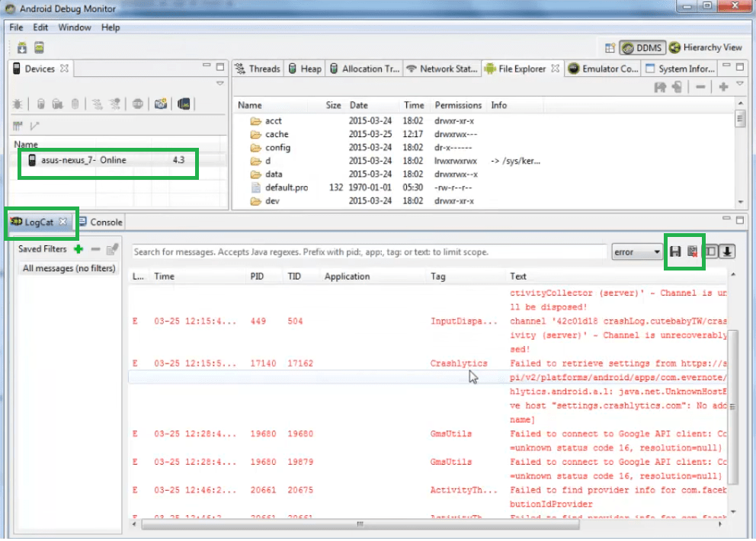The width and height of the screenshot is (756, 541).
Task: Switch to the Threads tab
Action: tap(258, 69)
